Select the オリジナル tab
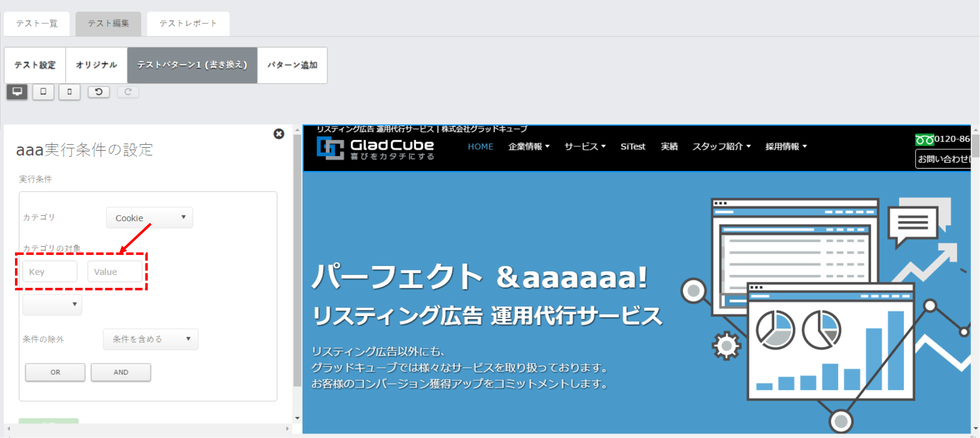The height and width of the screenshot is (438, 980). tap(96, 65)
